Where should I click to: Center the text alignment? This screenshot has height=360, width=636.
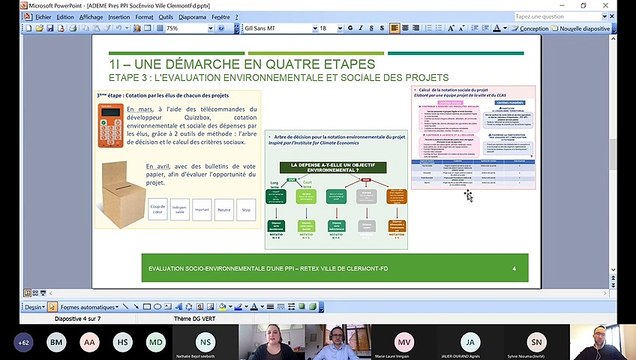pos(405,28)
